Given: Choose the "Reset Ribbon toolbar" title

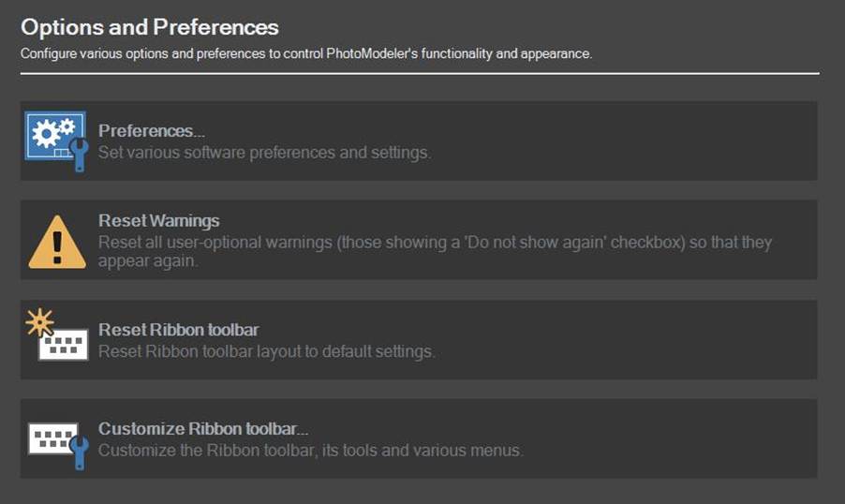Looking at the screenshot, I should coord(178,330).
